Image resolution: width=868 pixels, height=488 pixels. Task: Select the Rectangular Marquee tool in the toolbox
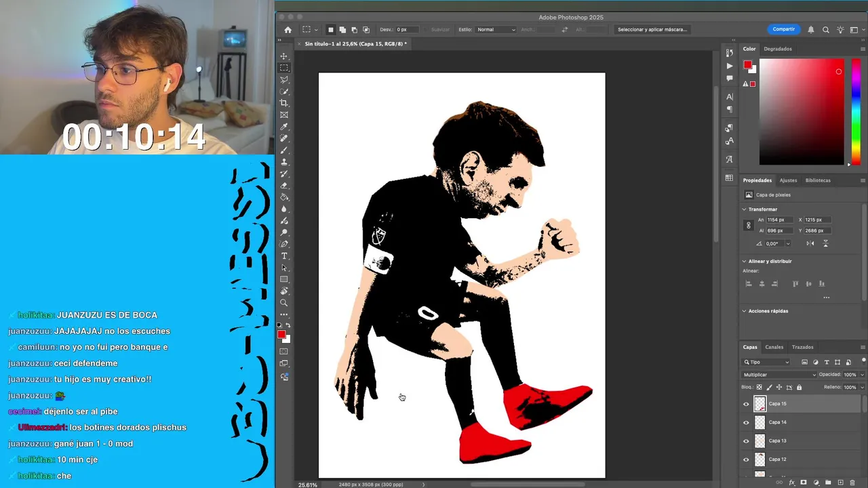284,68
